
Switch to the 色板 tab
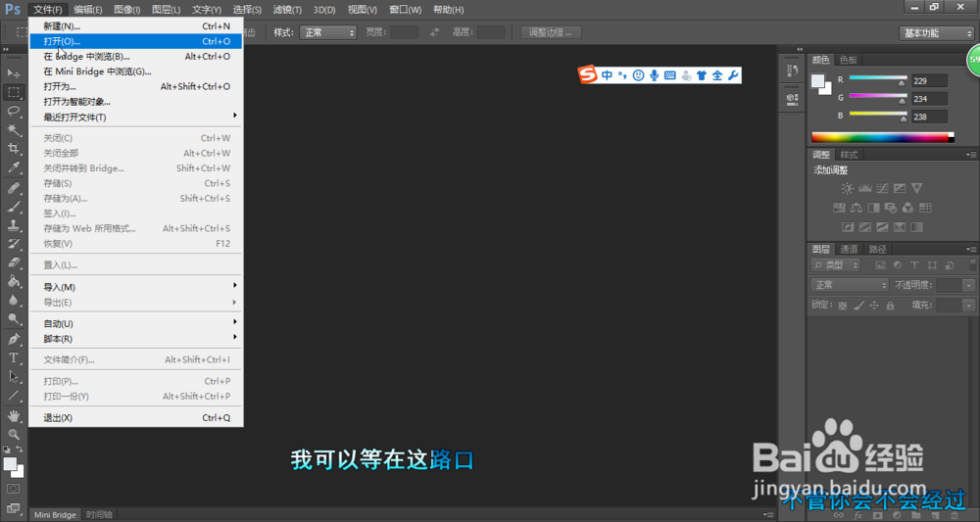point(848,60)
